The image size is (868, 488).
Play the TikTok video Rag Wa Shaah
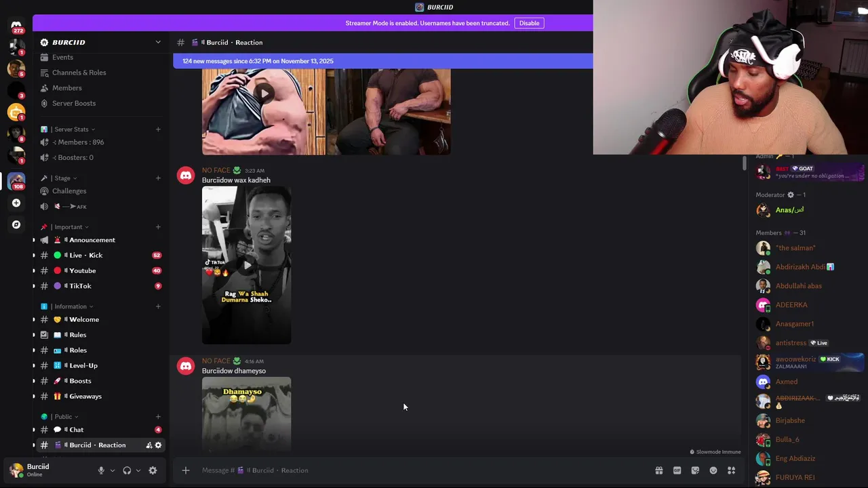pyautogui.click(x=246, y=265)
